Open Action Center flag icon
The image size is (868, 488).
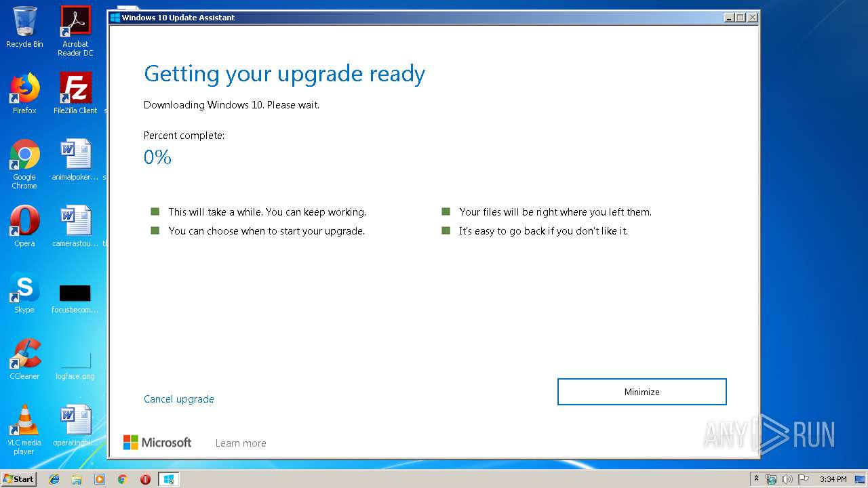pyautogui.click(x=804, y=479)
